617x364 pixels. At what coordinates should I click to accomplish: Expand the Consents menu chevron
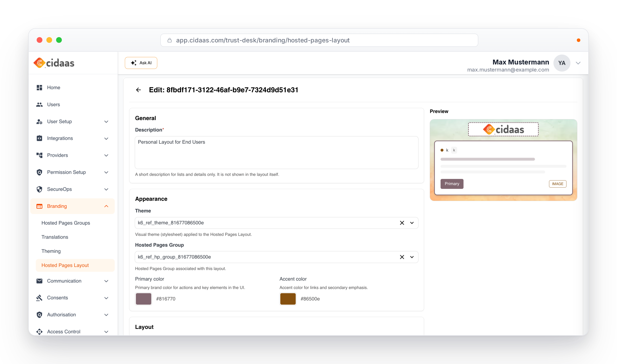point(106,298)
